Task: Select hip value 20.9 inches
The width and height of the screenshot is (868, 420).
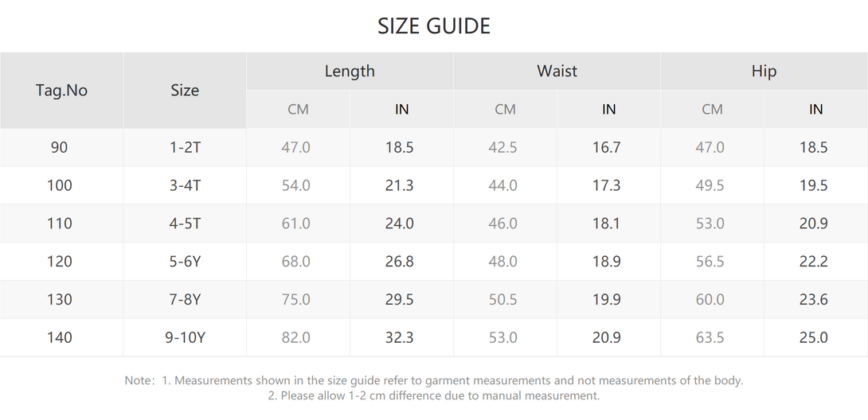Action: [815, 224]
